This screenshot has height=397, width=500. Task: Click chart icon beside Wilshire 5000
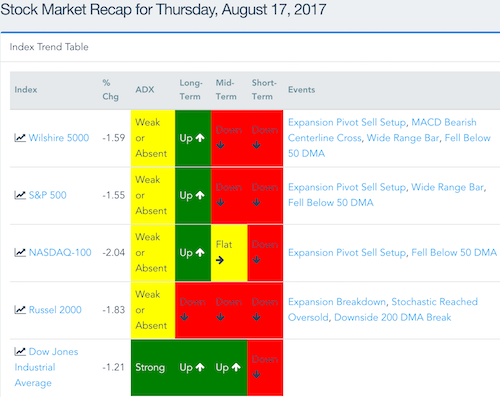(20, 137)
